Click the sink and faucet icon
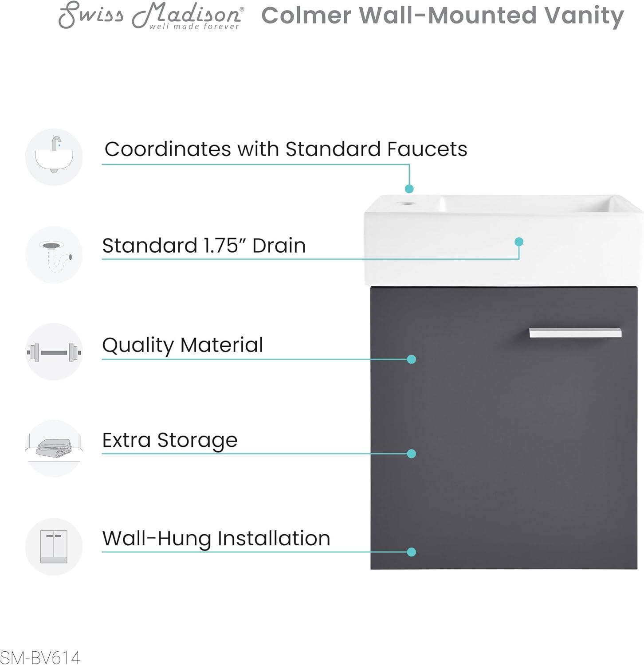 coord(54,157)
